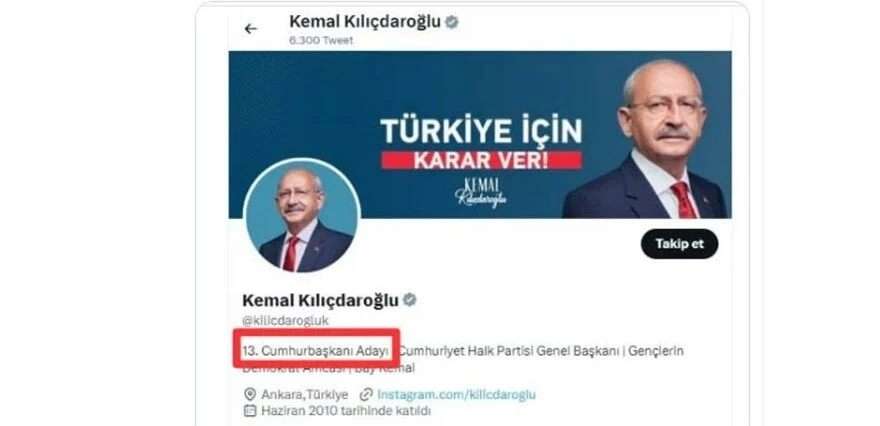Viewport: 880px width, 426px height.
Task: Click the chain link icon before Instagram URL
Action: (366, 395)
